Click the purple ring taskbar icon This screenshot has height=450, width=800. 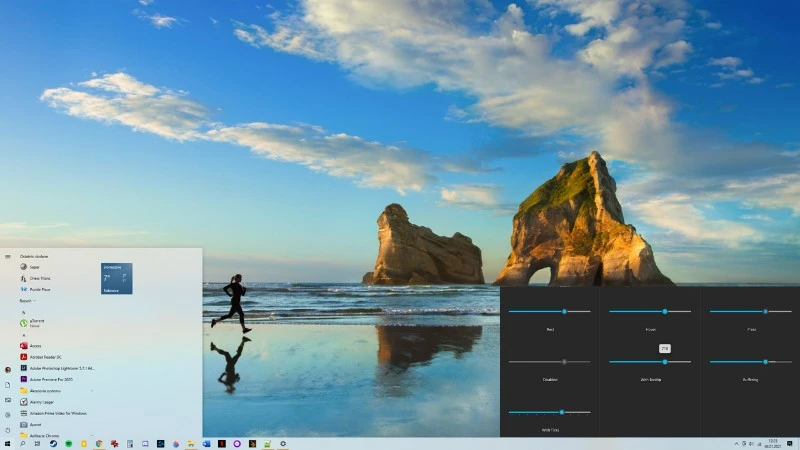237,444
